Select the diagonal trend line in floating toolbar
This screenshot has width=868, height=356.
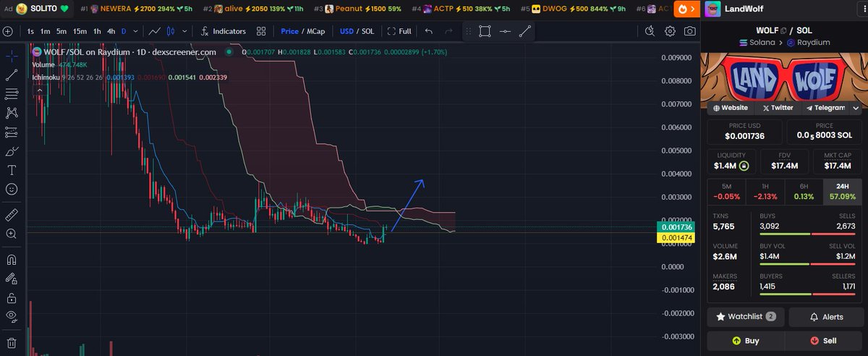pos(524,31)
